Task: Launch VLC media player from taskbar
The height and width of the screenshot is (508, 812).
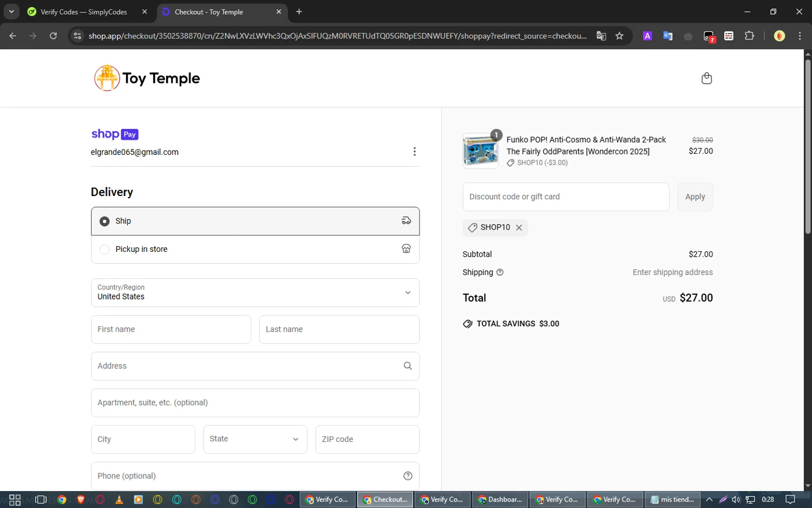Action: (x=119, y=500)
